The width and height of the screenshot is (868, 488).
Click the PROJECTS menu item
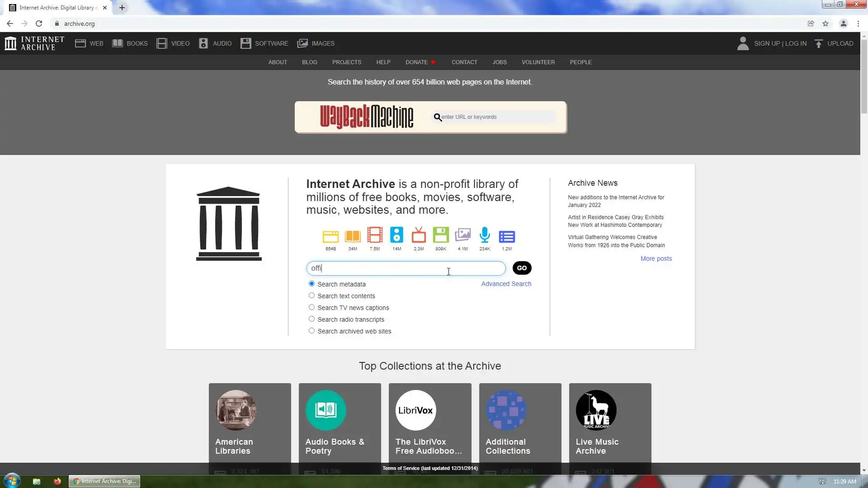tap(346, 62)
